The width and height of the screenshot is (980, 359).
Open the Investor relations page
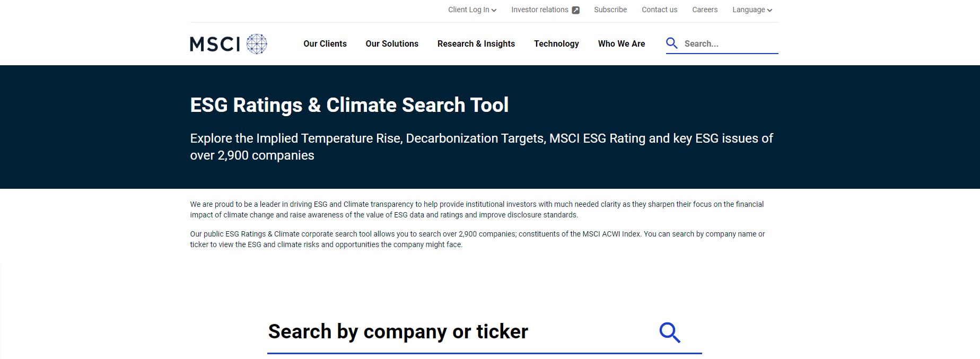[539, 10]
